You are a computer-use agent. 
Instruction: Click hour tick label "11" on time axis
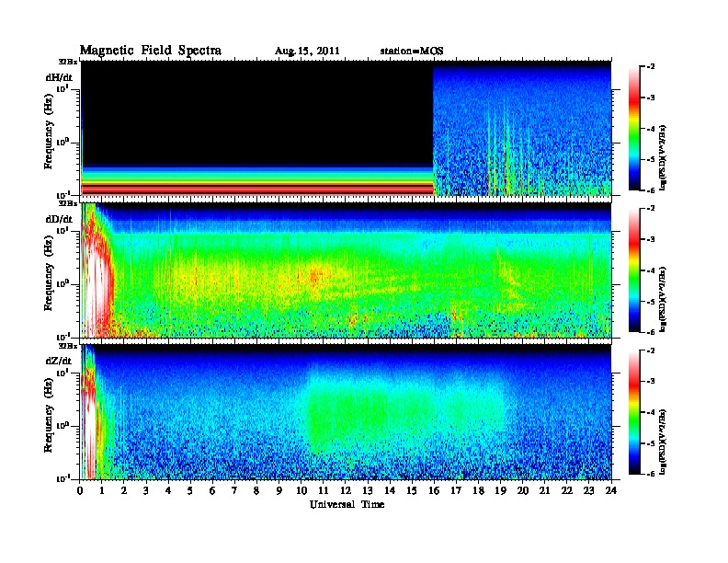tap(324, 491)
